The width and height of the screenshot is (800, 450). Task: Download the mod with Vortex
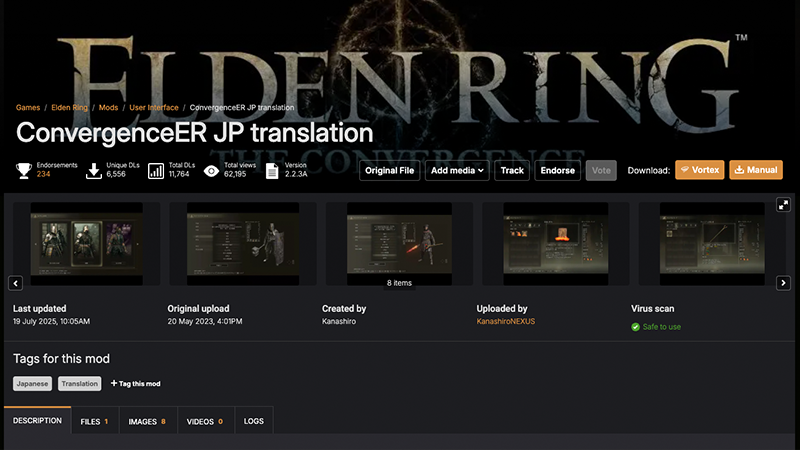[699, 170]
